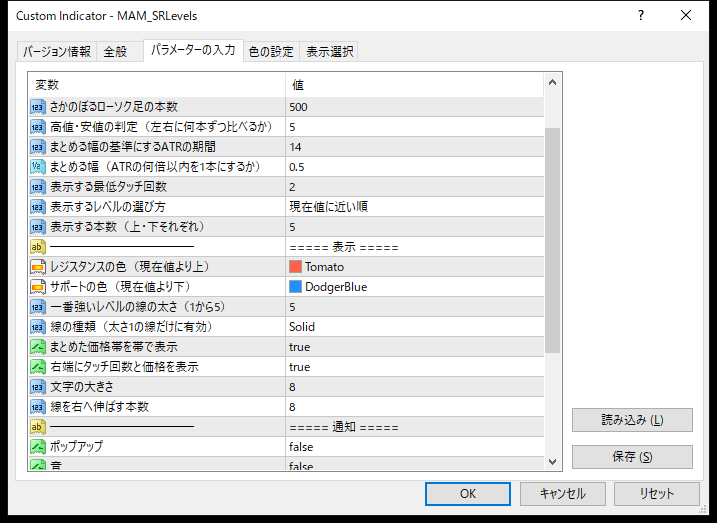Open 色の設定 tab
Viewport: 717px width, 523px height.
271,52
